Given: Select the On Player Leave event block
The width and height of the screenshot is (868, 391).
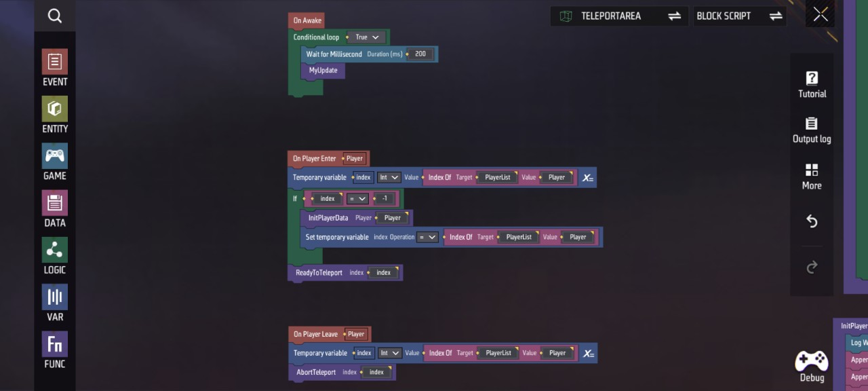Looking at the screenshot, I should 315,334.
